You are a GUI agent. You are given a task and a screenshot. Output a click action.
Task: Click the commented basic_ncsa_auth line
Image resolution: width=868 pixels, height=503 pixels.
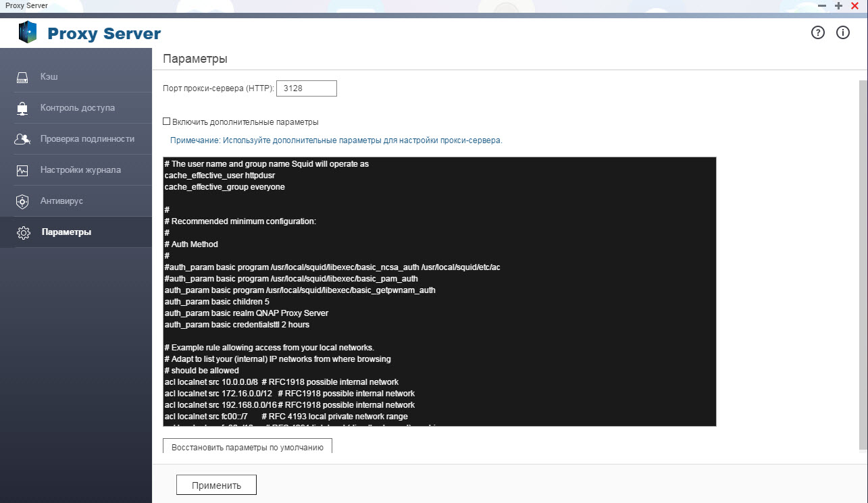(x=332, y=267)
